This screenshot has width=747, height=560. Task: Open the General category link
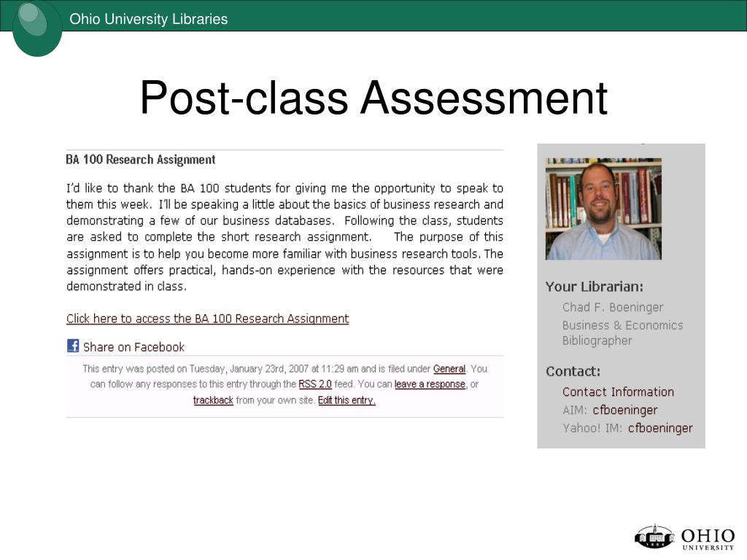449,368
